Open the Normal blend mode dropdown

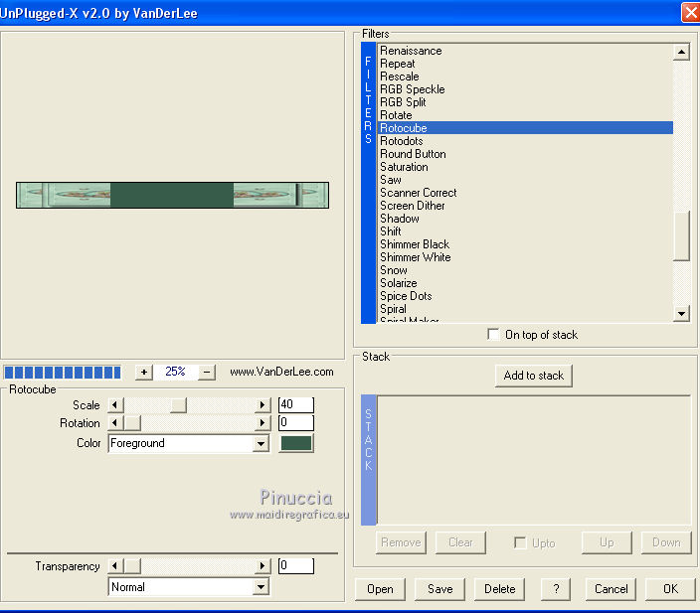261,587
